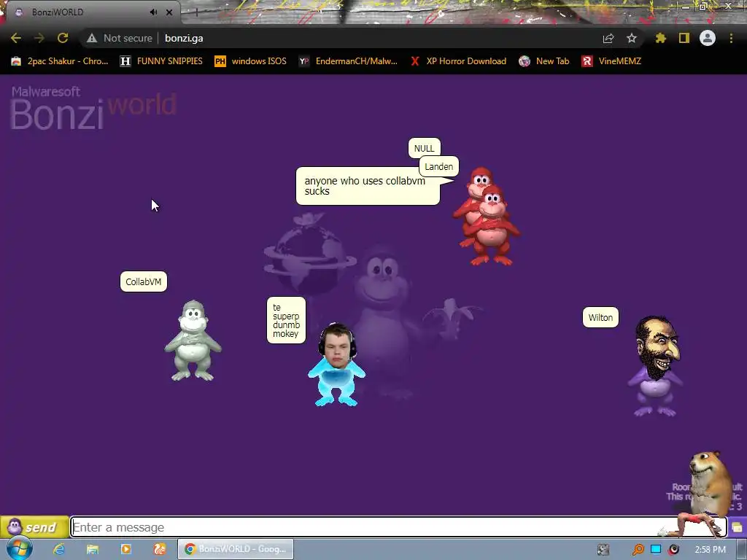Open the New Tab bookmark
Image resolution: width=747 pixels, height=560 pixels.
(544, 61)
